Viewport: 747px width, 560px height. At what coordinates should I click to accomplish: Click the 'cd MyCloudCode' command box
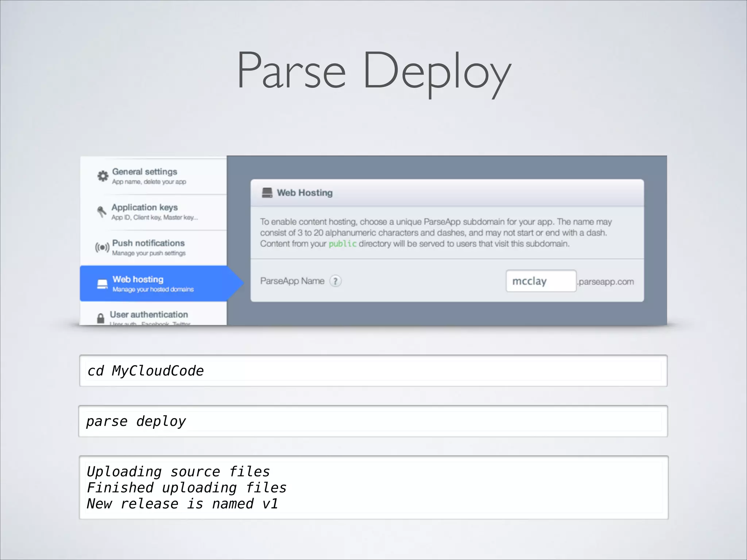coord(373,371)
